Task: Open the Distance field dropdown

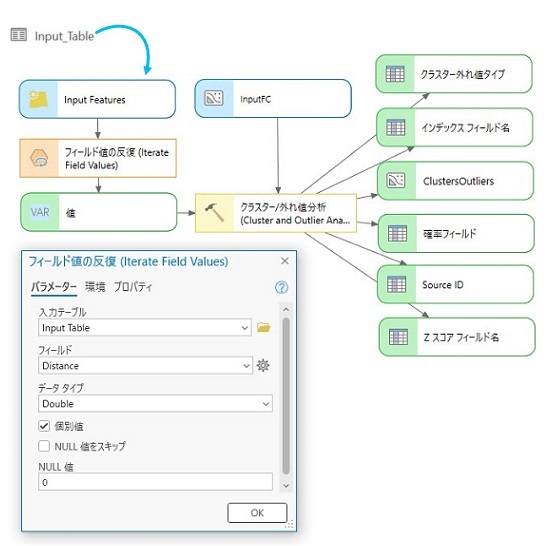Action: pyautogui.click(x=145, y=366)
